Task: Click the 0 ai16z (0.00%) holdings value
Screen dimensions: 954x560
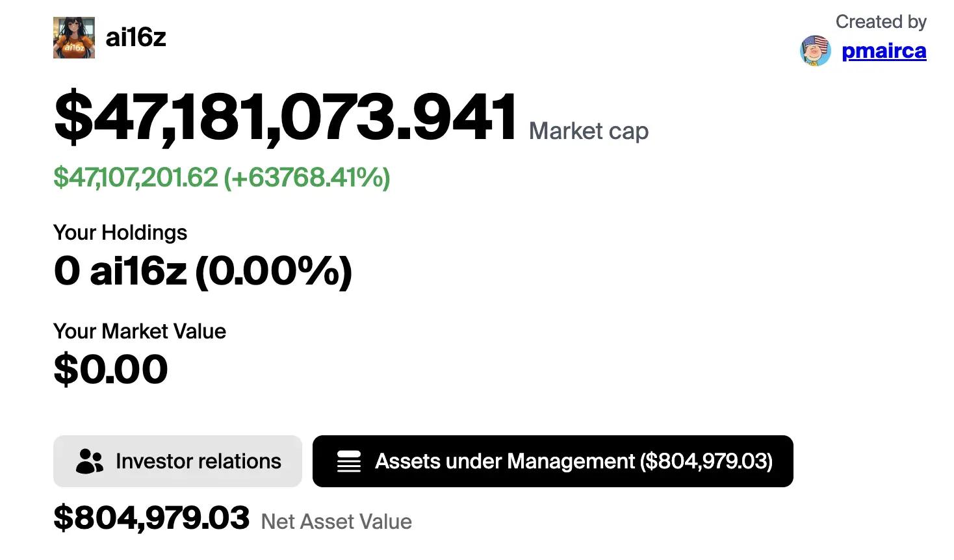Action: (203, 271)
